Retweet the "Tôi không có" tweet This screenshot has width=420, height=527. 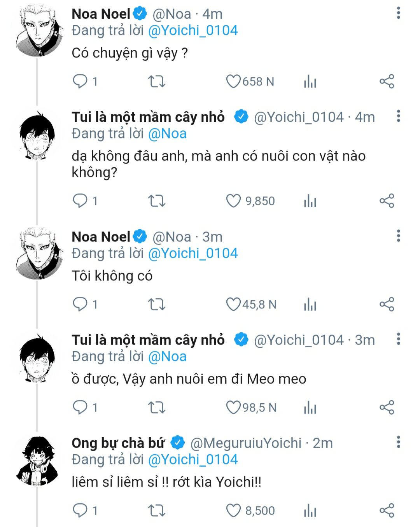tap(157, 304)
